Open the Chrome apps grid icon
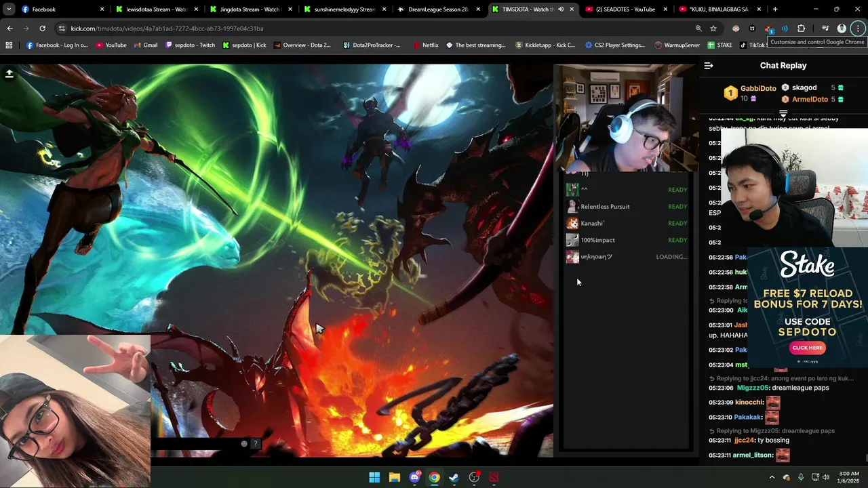The height and width of the screenshot is (488, 868). tap(9, 45)
